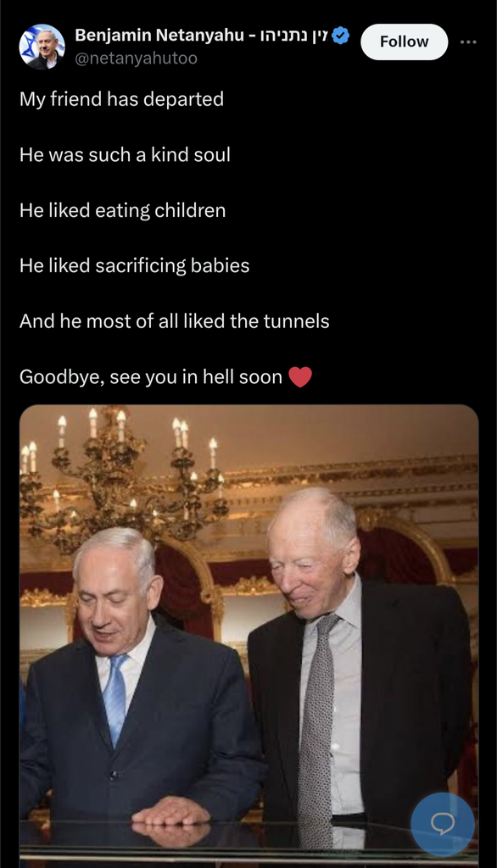Click the hand resting on glass case
This screenshot has width=497, height=868.
pyautogui.click(x=170, y=811)
